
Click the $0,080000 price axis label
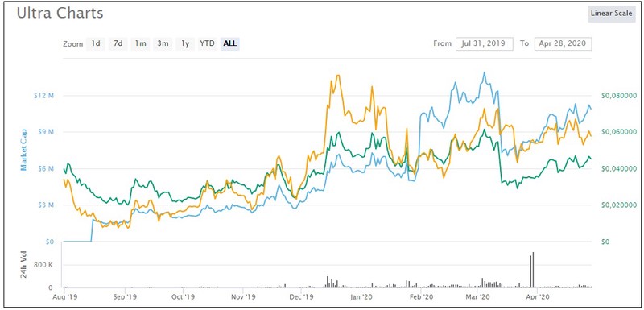point(617,96)
